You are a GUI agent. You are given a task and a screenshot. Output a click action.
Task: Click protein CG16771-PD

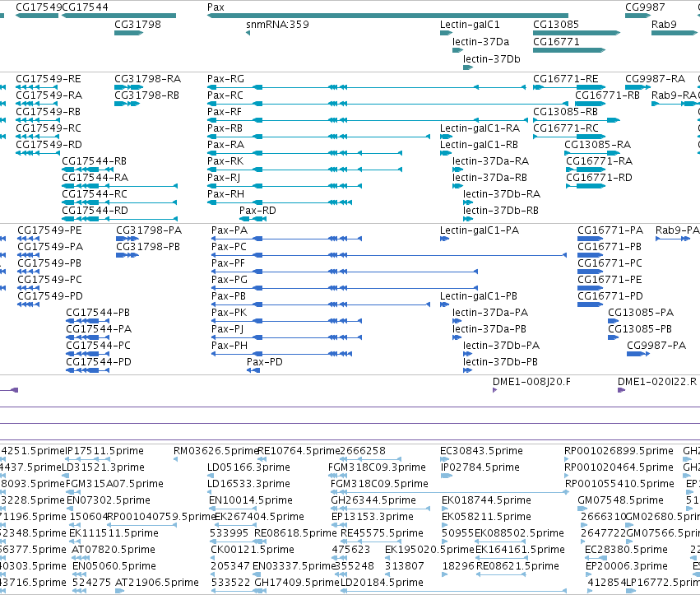(x=590, y=304)
